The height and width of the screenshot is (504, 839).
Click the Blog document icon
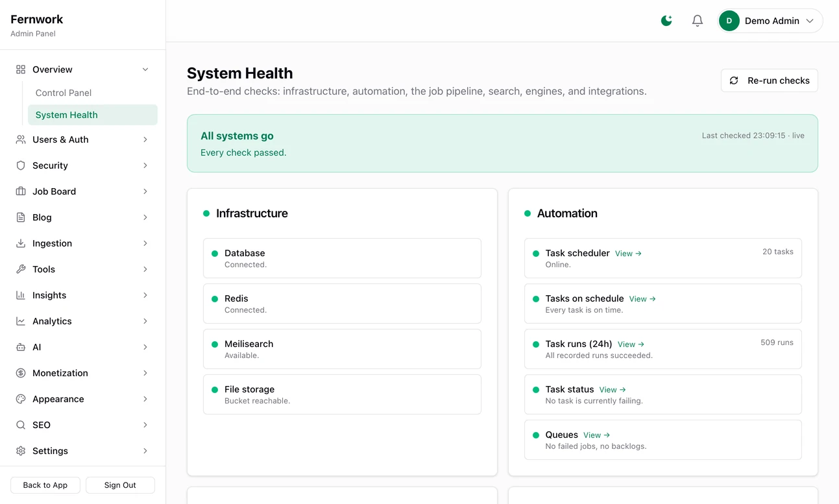pyautogui.click(x=21, y=217)
